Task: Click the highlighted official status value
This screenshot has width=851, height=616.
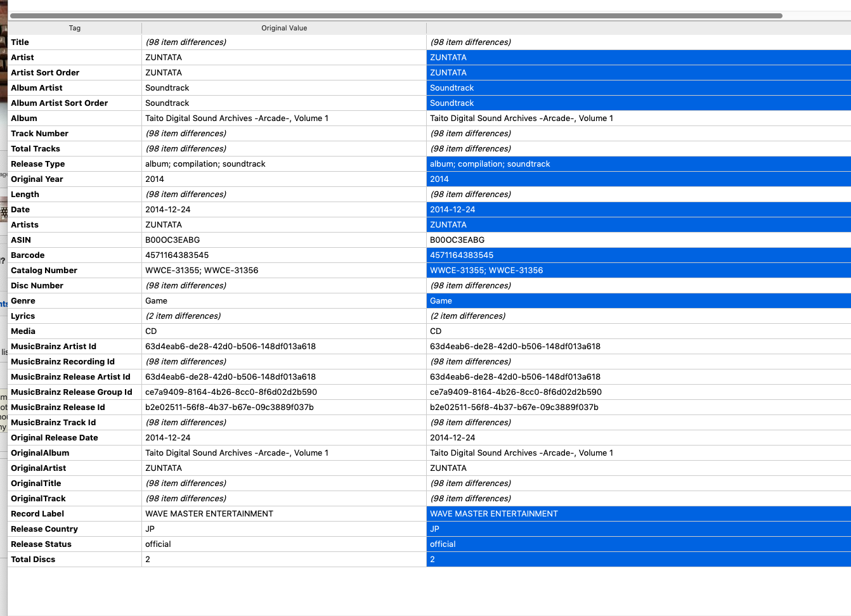Action: click(x=639, y=544)
